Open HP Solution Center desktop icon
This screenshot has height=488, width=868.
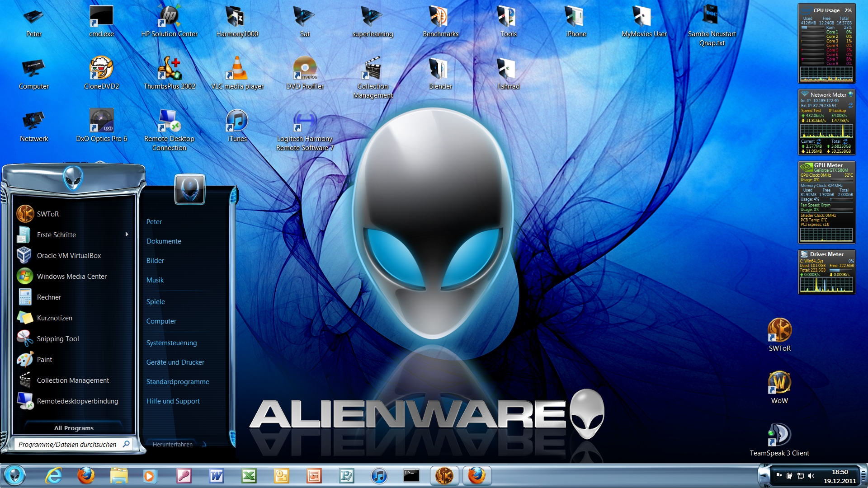pyautogui.click(x=169, y=21)
